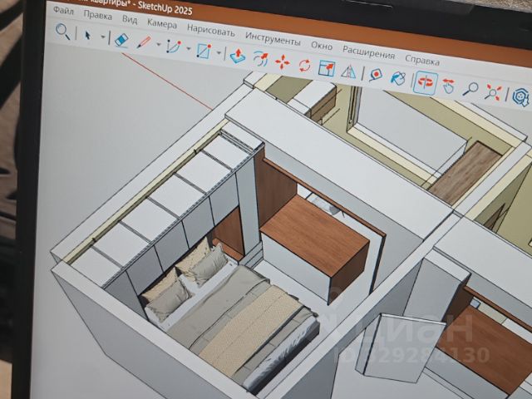Choose the Move tool
This screenshot has height=399, width=532.
tap(283, 62)
